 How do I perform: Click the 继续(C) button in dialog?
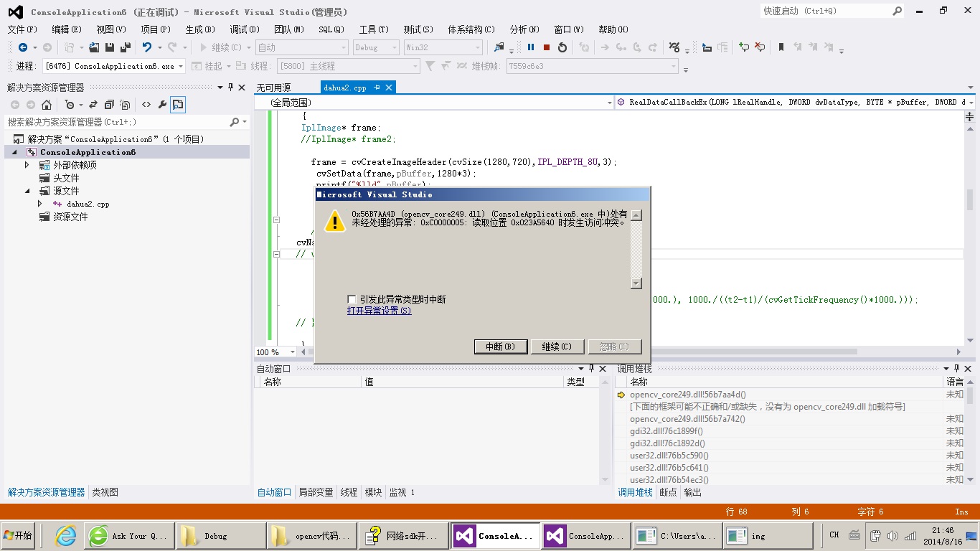[x=557, y=347]
